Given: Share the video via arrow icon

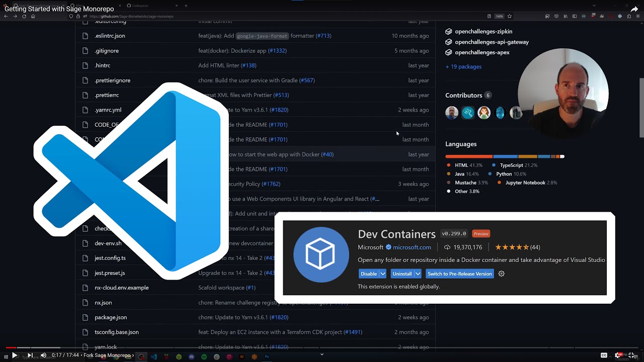Looking at the screenshot, I should pyautogui.click(x=634, y=9).
